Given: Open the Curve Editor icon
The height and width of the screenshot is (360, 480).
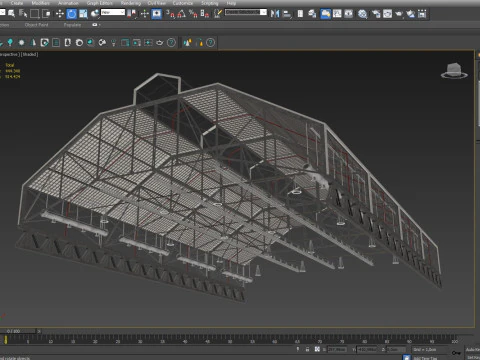Looking at the screenshot, I should [x=337, y=14].
